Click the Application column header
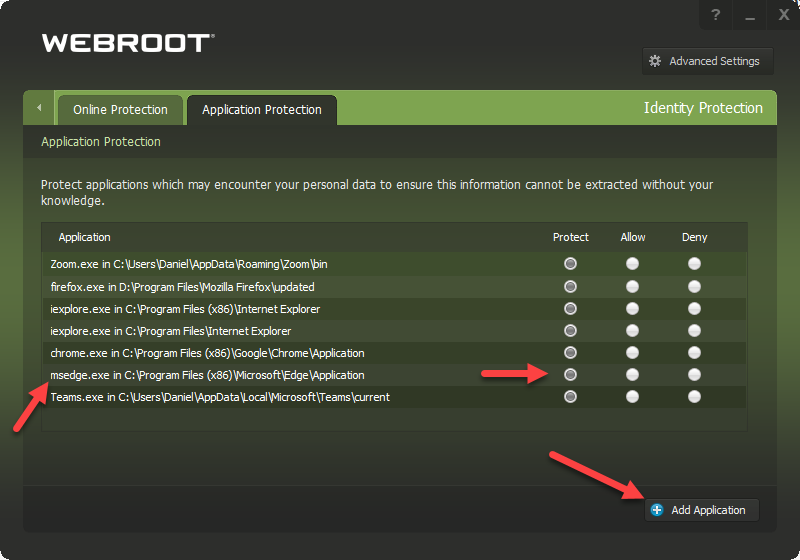This screenshot has height=560, width=800. [x=84, y=237]
